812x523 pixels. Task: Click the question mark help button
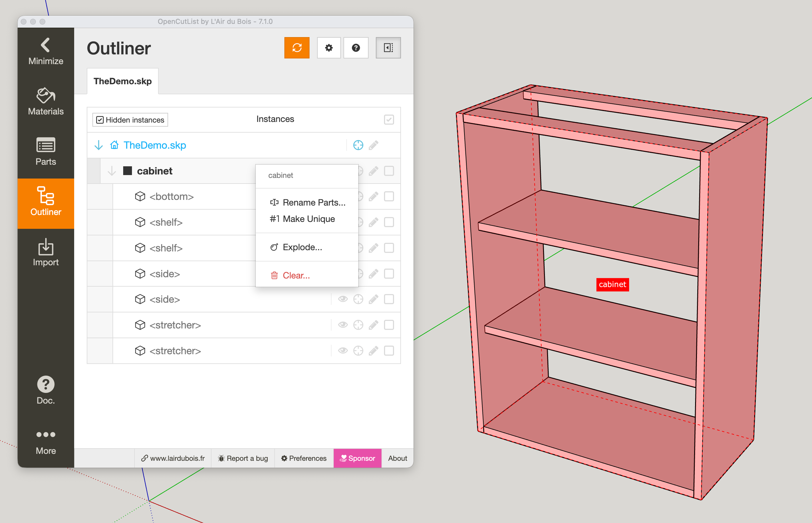point(355,47)
